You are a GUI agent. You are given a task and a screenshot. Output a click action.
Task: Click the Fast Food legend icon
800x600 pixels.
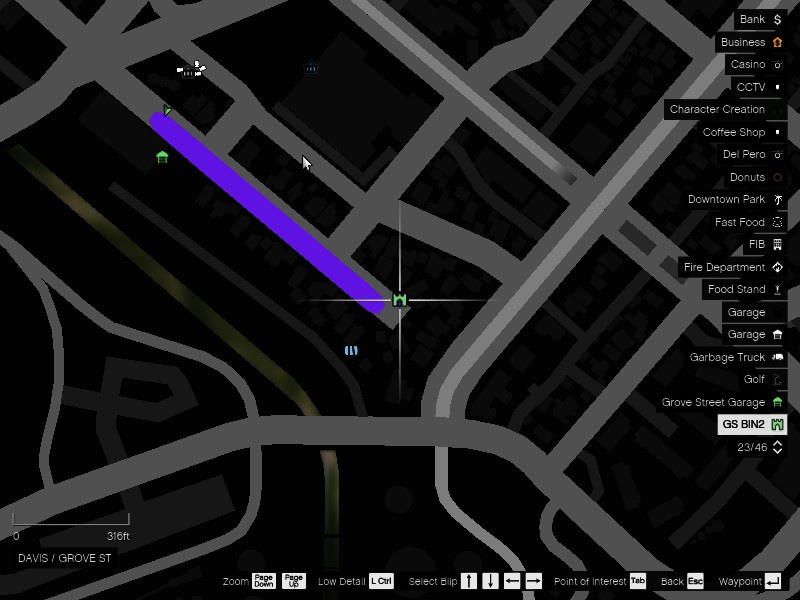(x=777, y=222)
